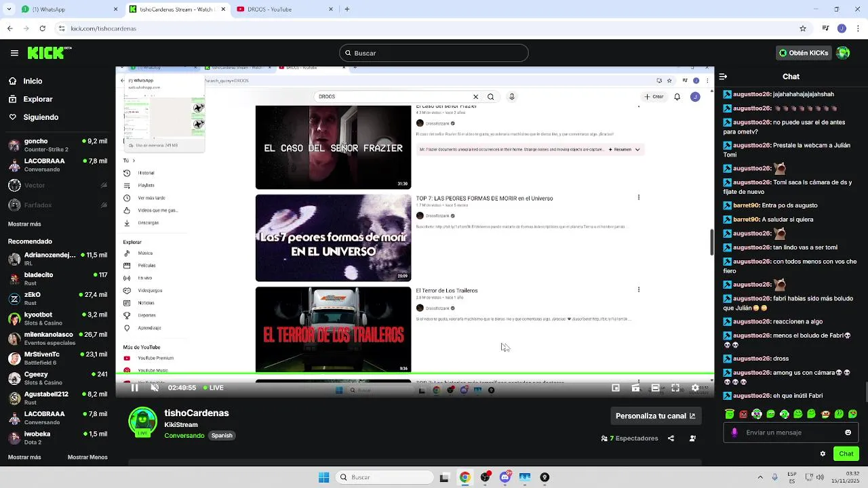
Task: Open the emoji picker in chat
Action: pyautogui.click(x=848, y=432)
